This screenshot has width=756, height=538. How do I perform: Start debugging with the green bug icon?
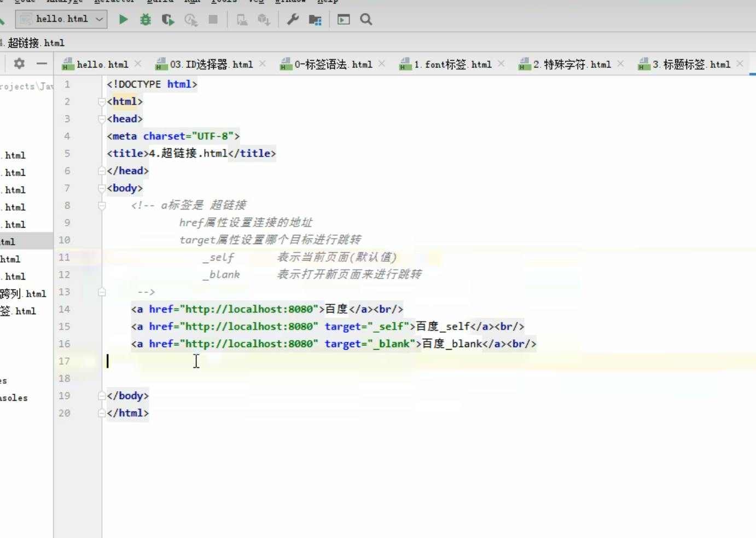146,20
